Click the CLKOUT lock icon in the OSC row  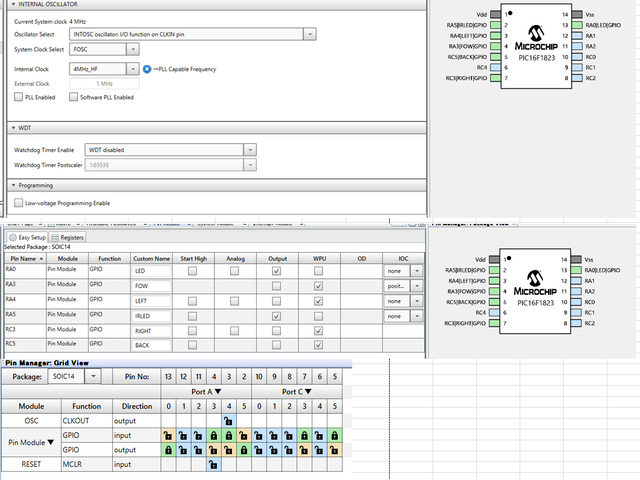(229, 421)
